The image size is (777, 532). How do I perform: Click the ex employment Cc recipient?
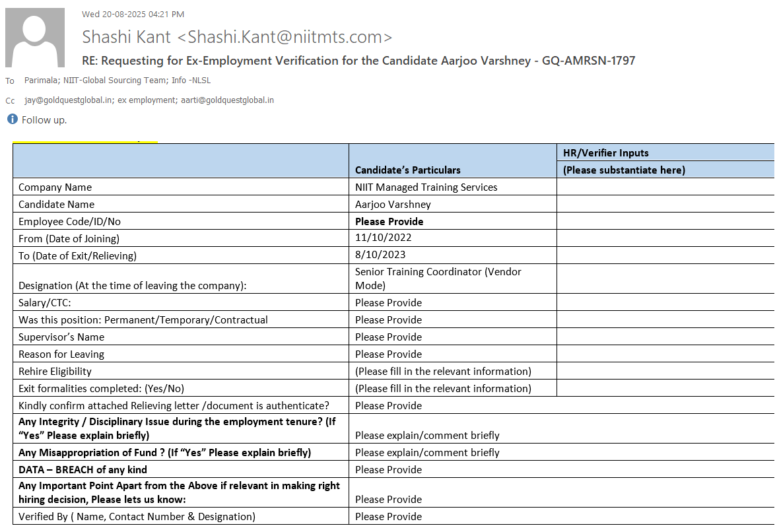point(147,100)
